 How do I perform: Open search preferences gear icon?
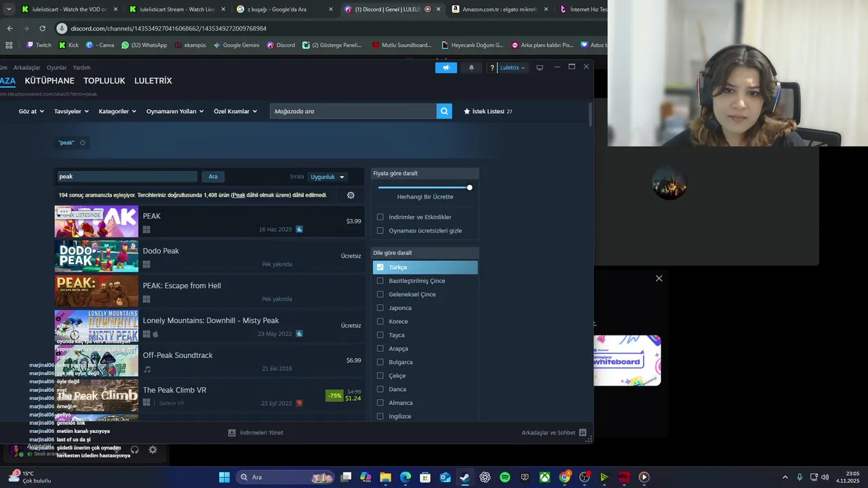[351, 195]
